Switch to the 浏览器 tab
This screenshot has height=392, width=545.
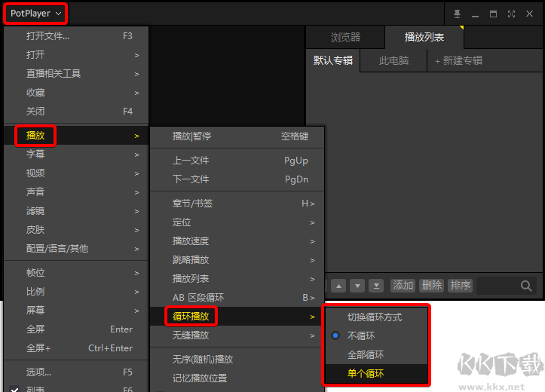point(345,37)
